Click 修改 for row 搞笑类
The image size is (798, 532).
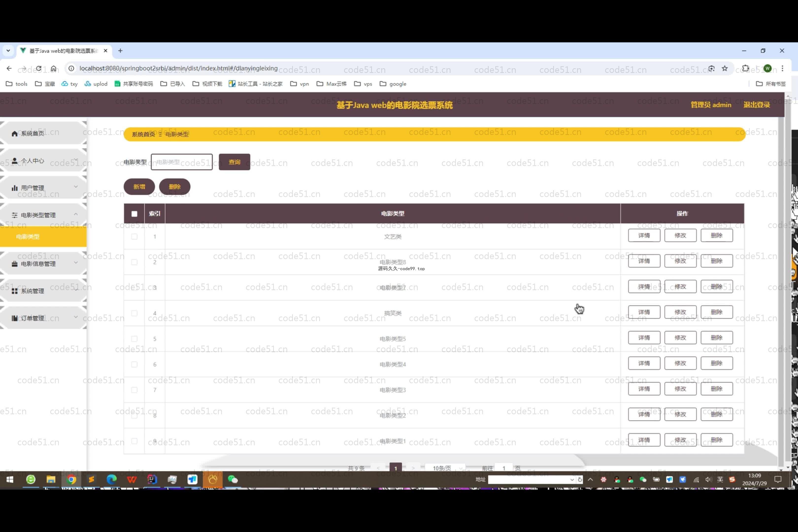coord(680,312)
